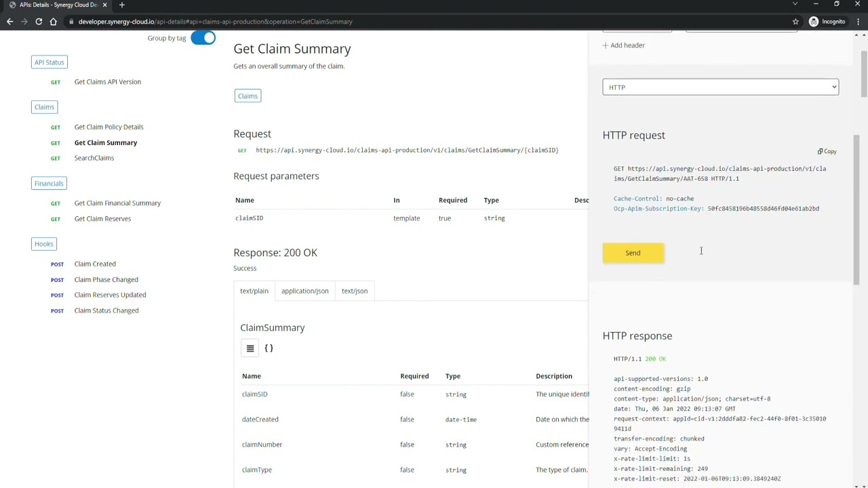The width and height of the screenshot is (868, 488).
Task: Open Get Claim Reserves operation
Action: (102, 218)
